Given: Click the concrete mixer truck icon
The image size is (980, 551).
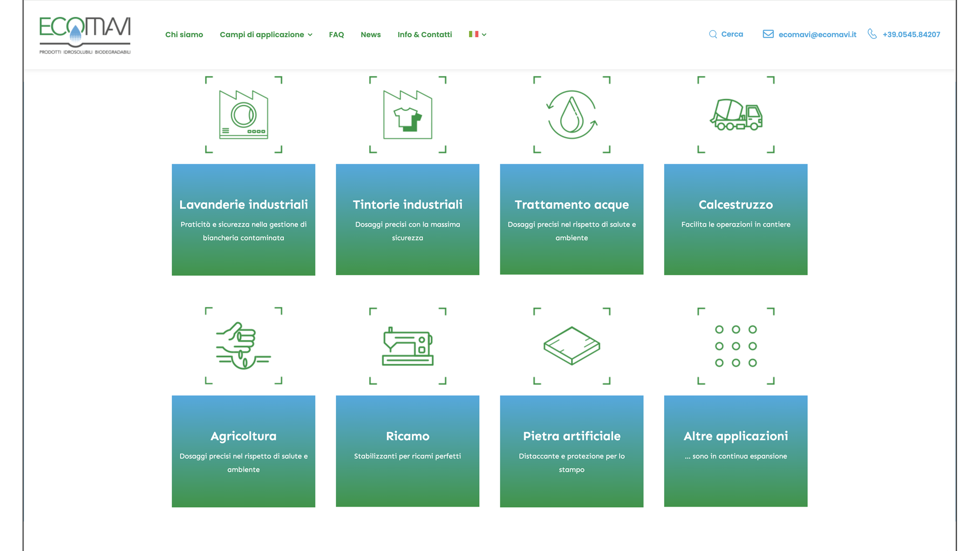Looking at the screenshot, I should coord(736,115).
